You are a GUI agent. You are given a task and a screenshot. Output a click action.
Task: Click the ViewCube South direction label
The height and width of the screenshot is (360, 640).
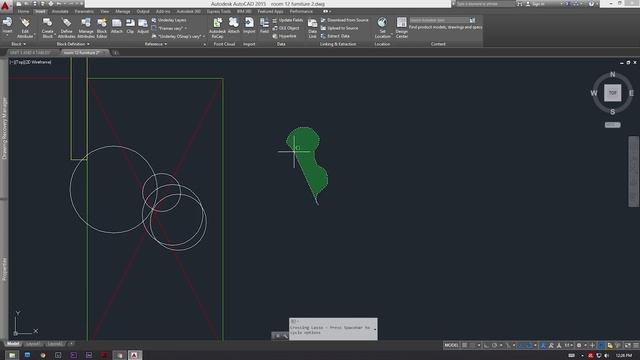pos(612,111)
